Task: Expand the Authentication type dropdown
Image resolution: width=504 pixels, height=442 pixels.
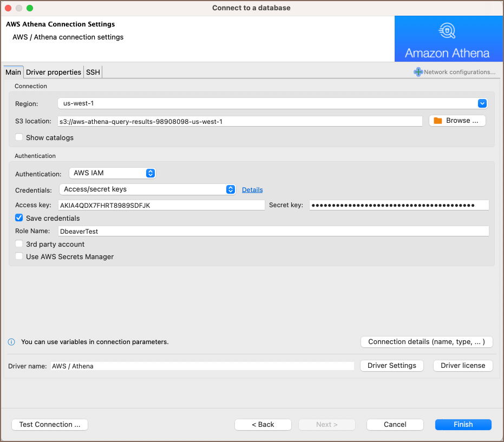Action: click(150, 173)
